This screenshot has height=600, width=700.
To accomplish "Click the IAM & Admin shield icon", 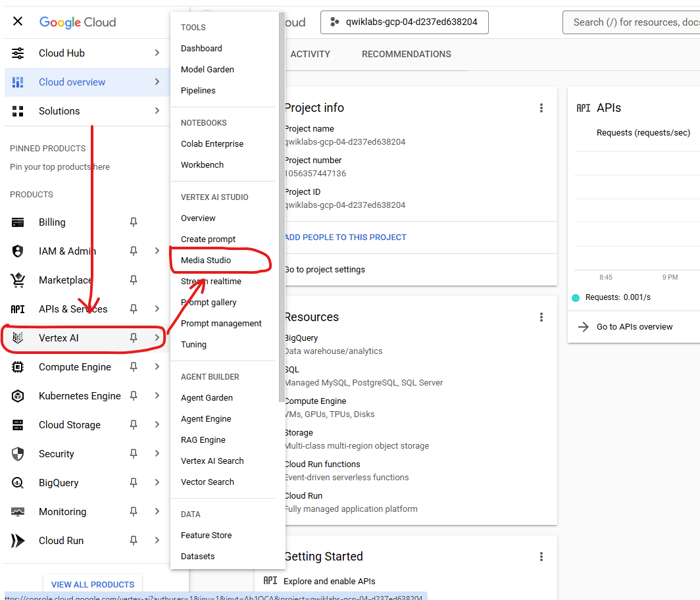I will pyautogui.click(x=18, y=251).
